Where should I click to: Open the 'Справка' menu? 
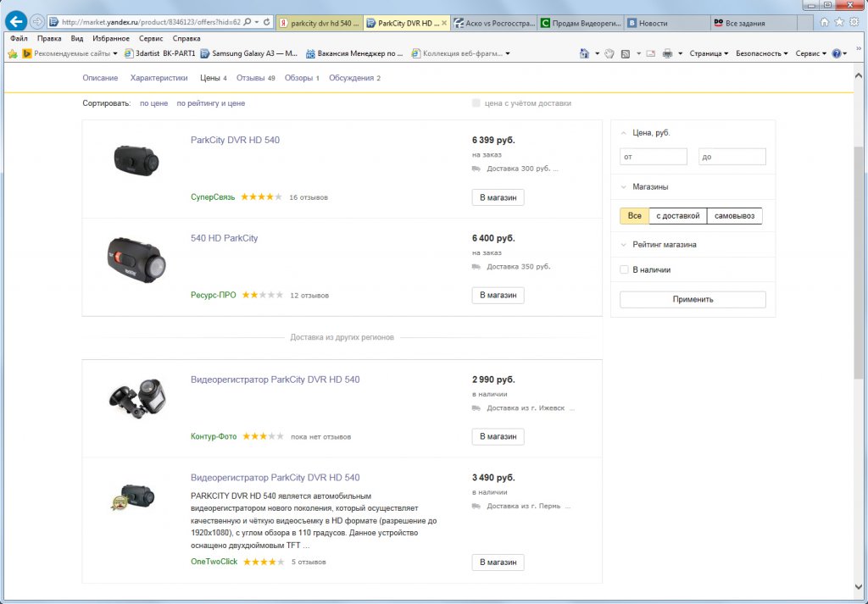click(x=186, y=39)
